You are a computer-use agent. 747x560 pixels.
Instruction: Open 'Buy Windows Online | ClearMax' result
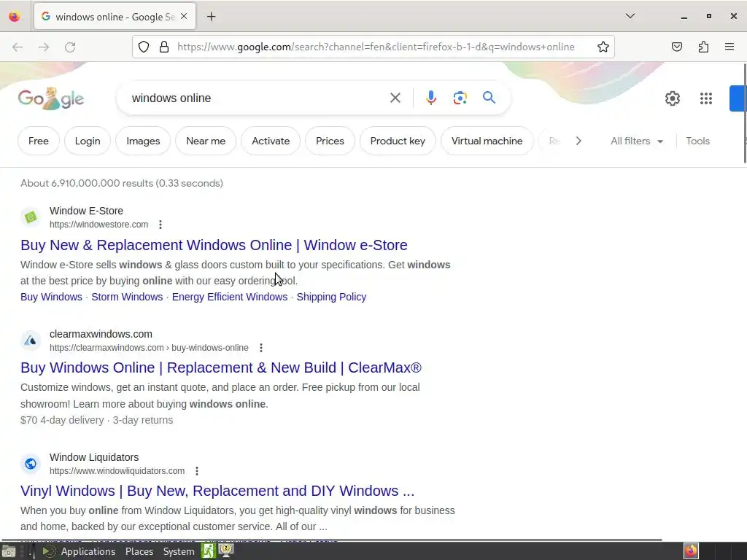tap(221, 367)
